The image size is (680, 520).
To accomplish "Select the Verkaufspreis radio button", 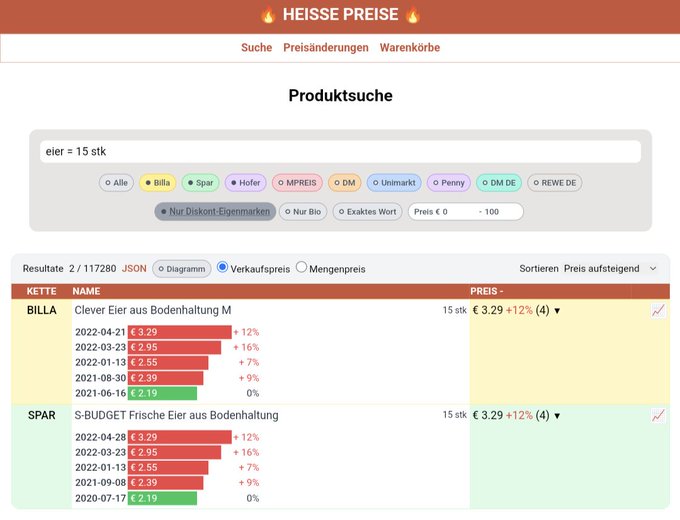I will point(222,267).
